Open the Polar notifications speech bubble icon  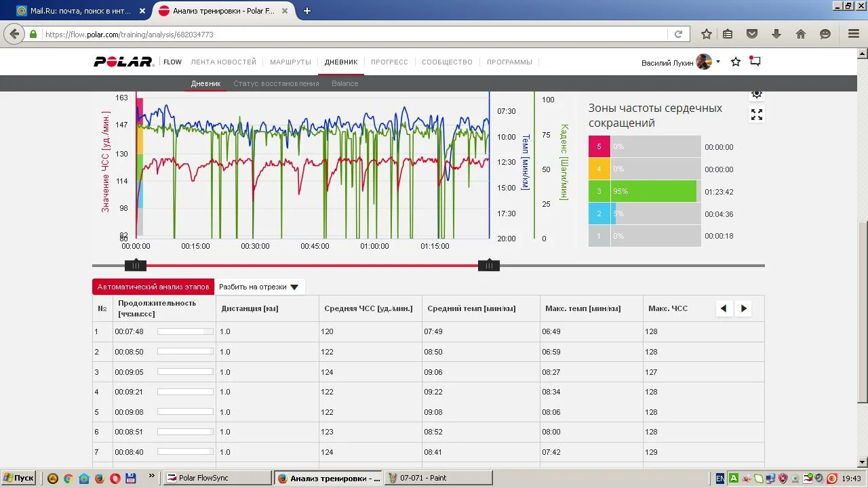pyautogui.click(x=755, y=62)
